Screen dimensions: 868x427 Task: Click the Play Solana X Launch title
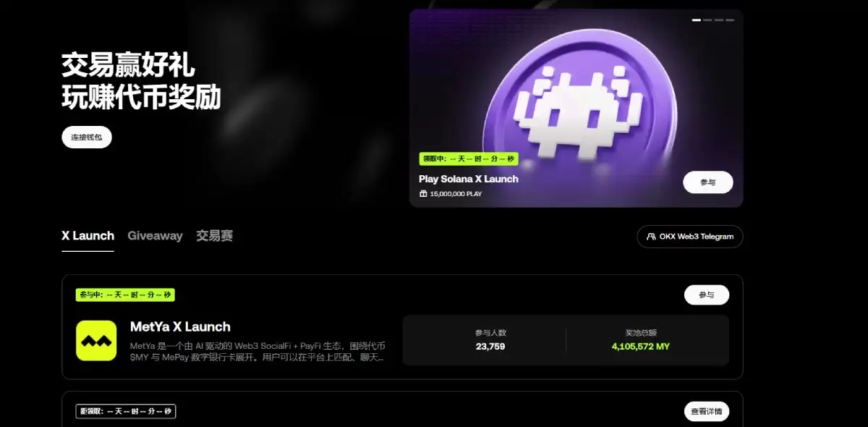[470, 179]
